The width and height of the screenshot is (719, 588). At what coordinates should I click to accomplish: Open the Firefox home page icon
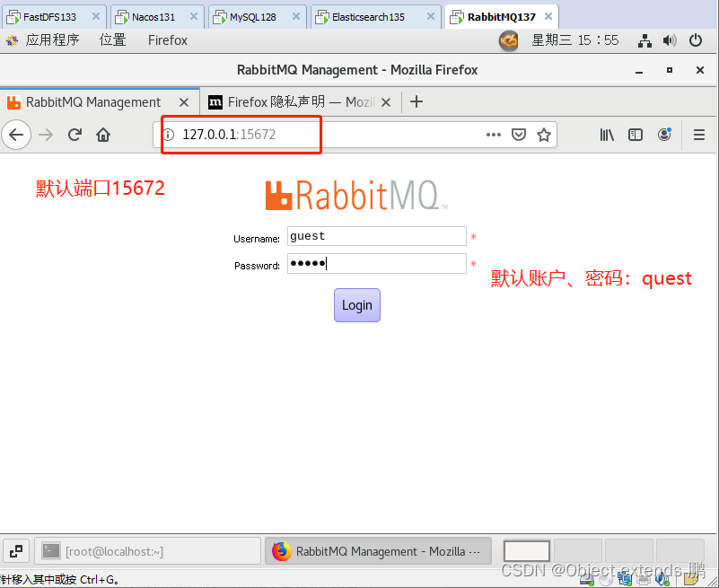pos(103,135)
